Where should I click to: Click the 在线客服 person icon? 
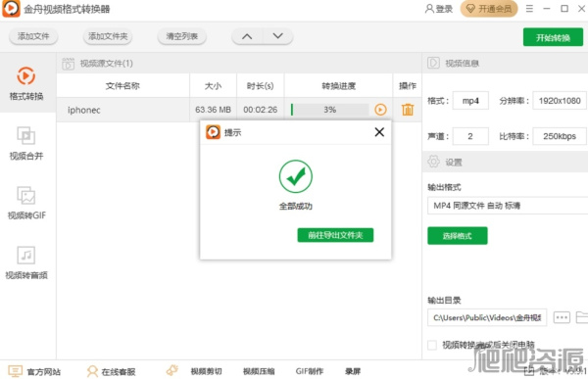click(92, 371)
